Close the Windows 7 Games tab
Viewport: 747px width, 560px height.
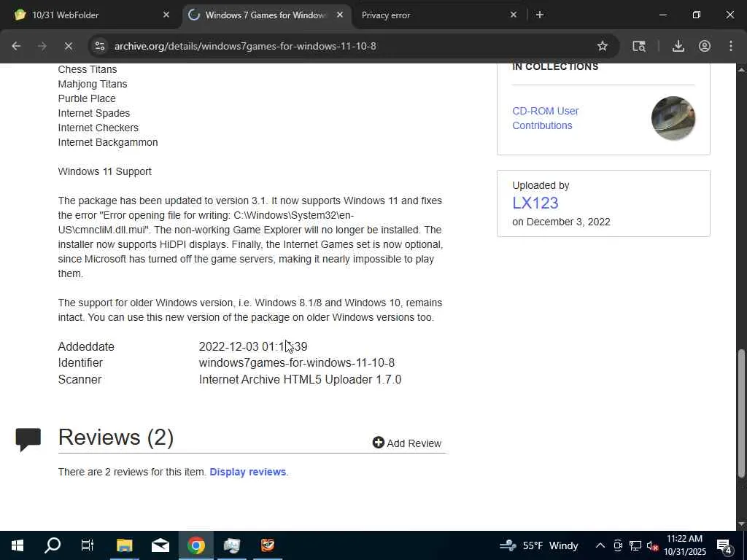tap(340, 15)
